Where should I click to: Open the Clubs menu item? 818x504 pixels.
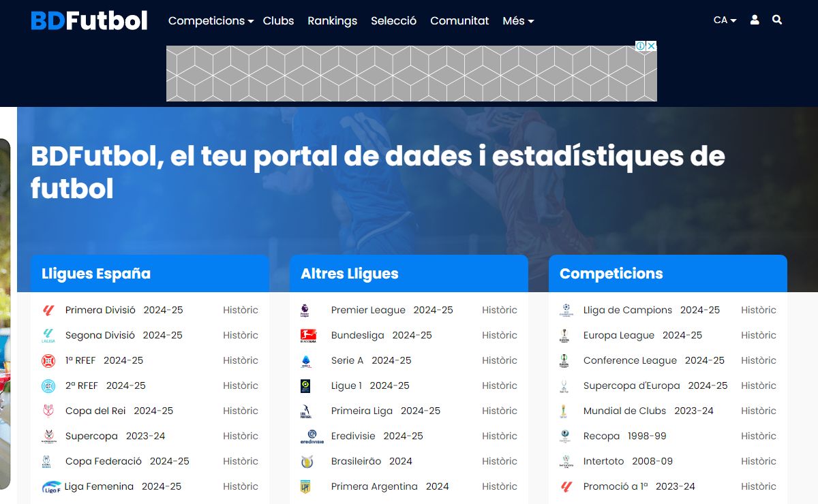[278, 20]
